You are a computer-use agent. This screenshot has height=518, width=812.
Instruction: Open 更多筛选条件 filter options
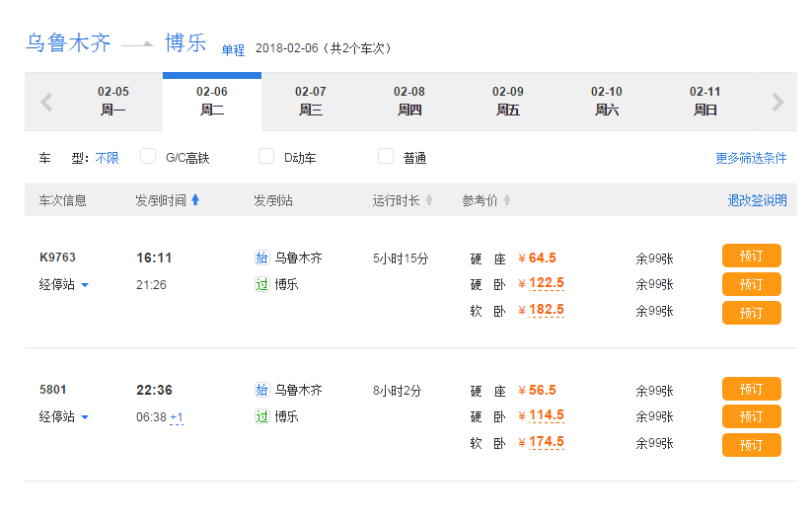[x=751, y=158]
